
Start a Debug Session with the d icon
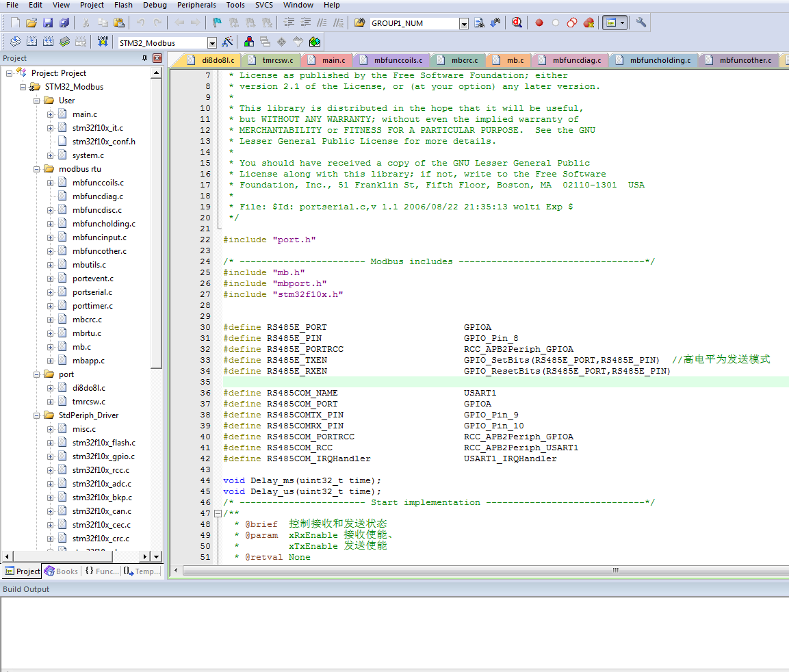pos(517,22)
